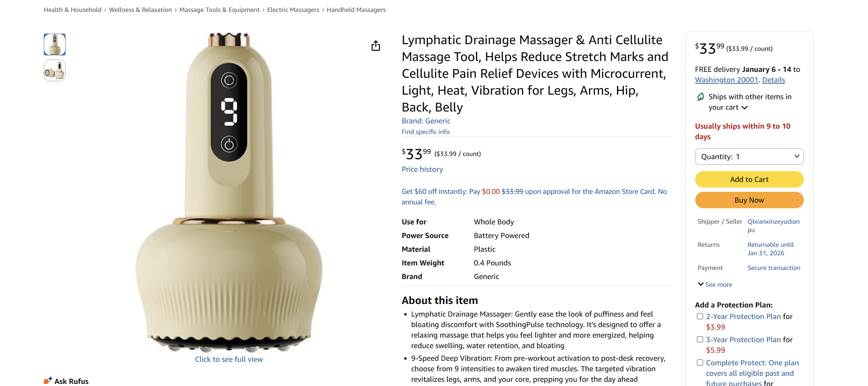This screenshot has height=386, width=868.
Task: Click the green leaf shipping icon
Action: (x=700, y=97)
